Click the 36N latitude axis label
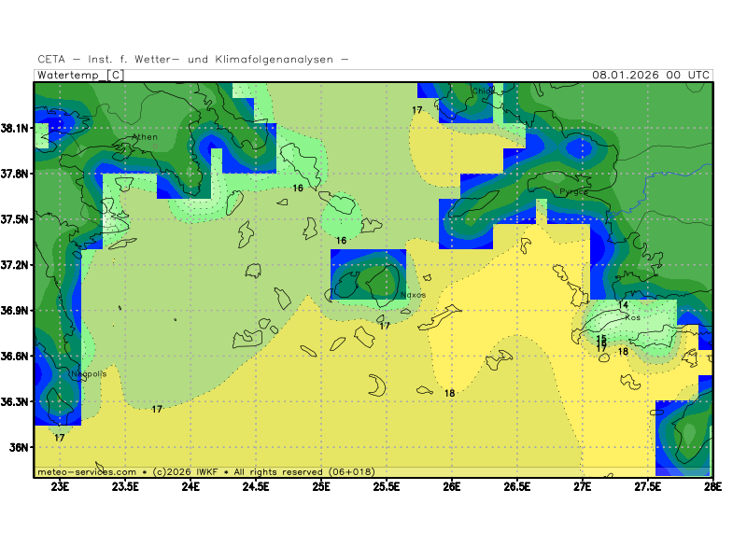Viewport: 747px width, 560px height. [21, 447]
